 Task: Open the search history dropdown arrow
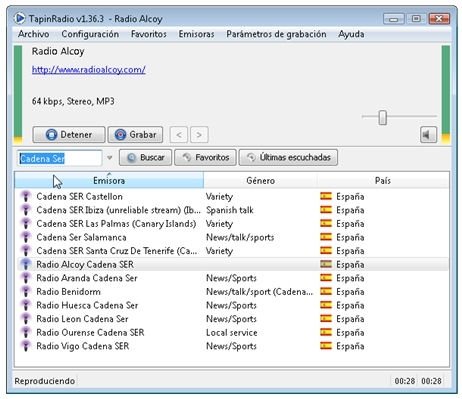click(109, 158)
